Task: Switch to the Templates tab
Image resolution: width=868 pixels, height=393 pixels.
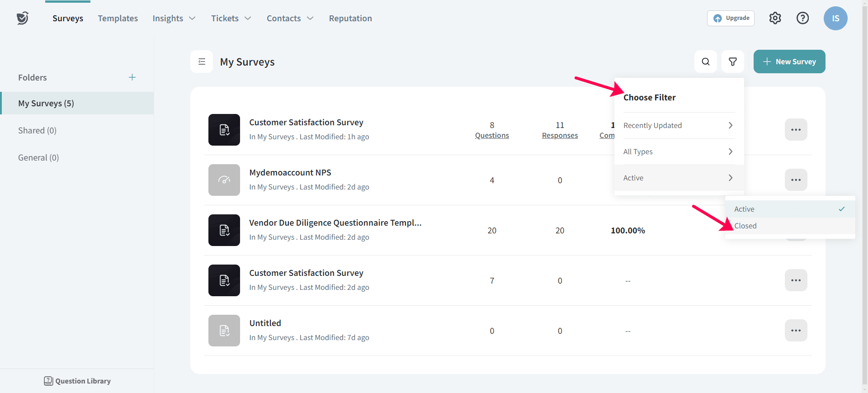Action: tap(118, 19)
